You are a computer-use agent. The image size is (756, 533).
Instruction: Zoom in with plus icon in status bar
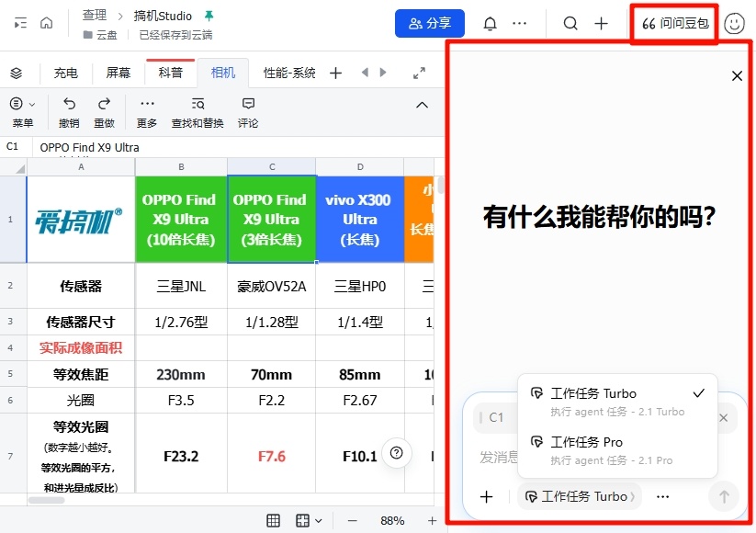coord(432,520)
